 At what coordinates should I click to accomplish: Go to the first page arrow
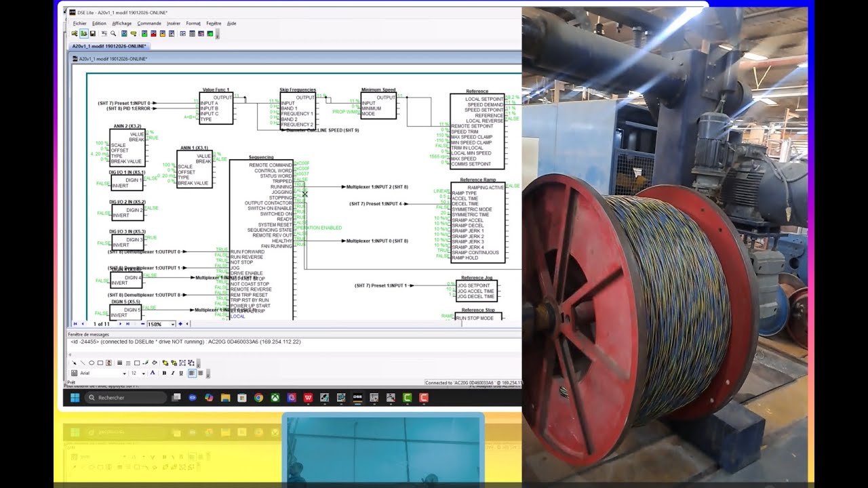(75, 324)
